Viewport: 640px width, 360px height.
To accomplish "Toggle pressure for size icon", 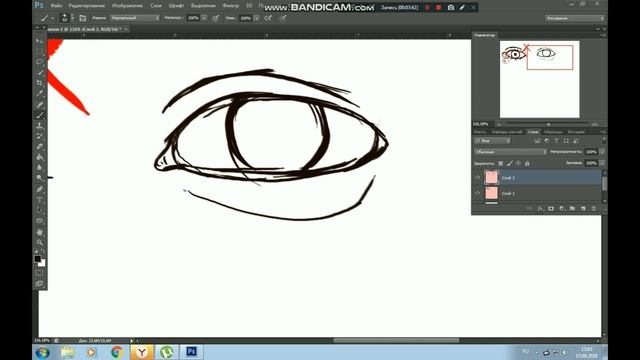I will coord(283,18).
